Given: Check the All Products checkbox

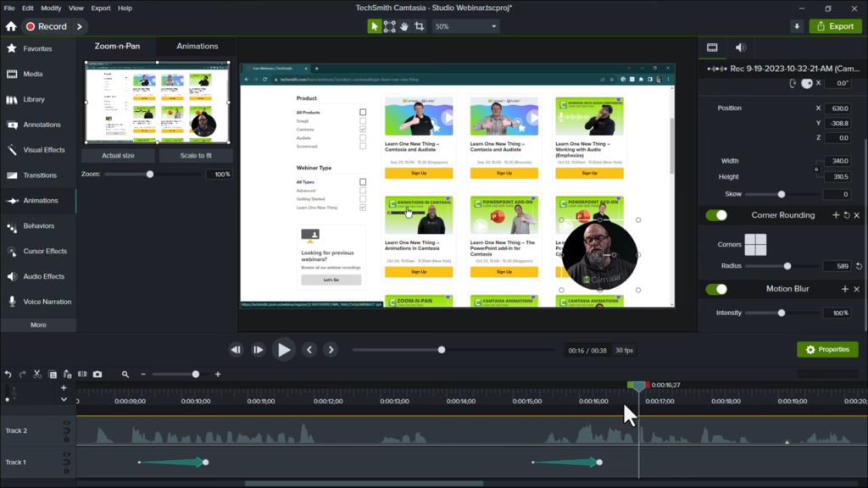Looking at the screenshot, I should (363, 113).
